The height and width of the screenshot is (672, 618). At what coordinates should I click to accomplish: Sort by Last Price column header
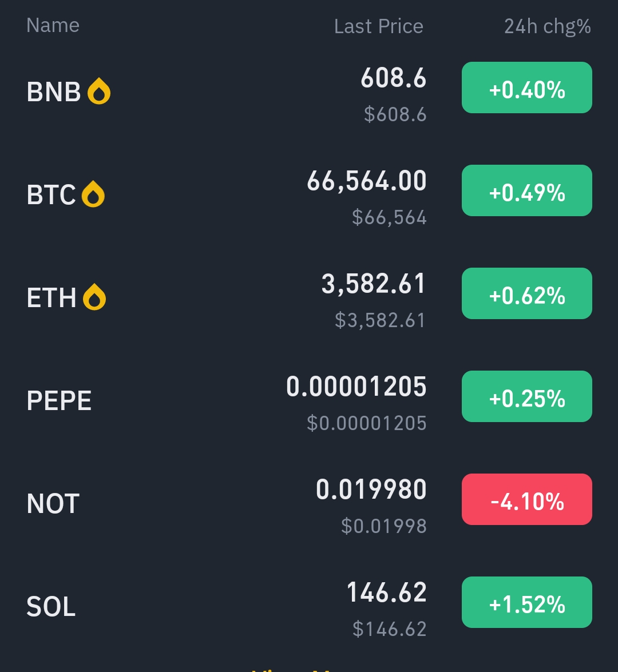[x=378, y=26]
